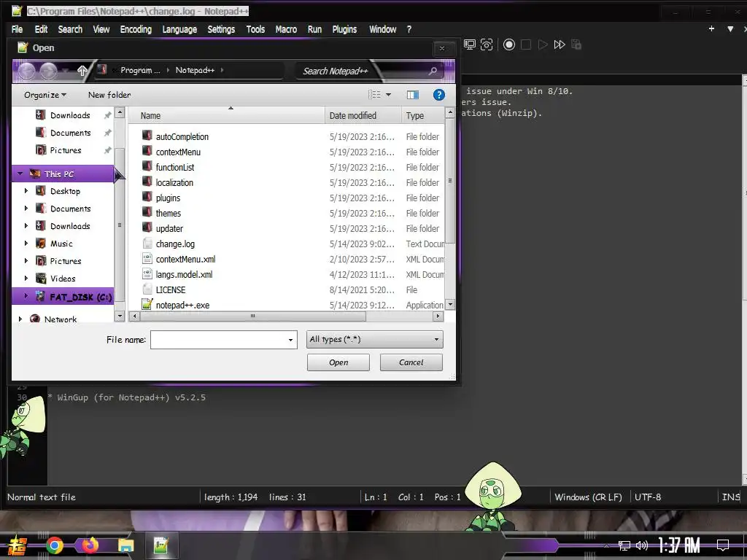Click New folder button
This screenshot has height=560, width=747.
[x=109, y=95]
